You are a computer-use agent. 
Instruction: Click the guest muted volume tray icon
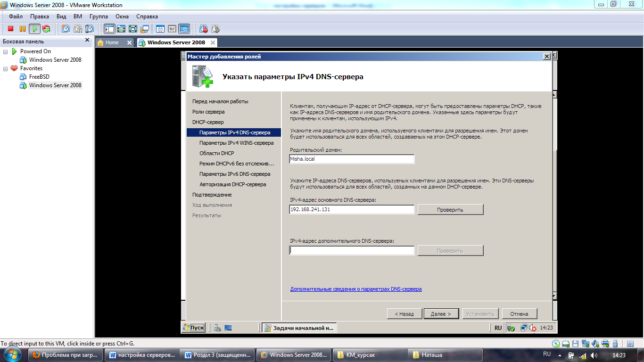533,328
